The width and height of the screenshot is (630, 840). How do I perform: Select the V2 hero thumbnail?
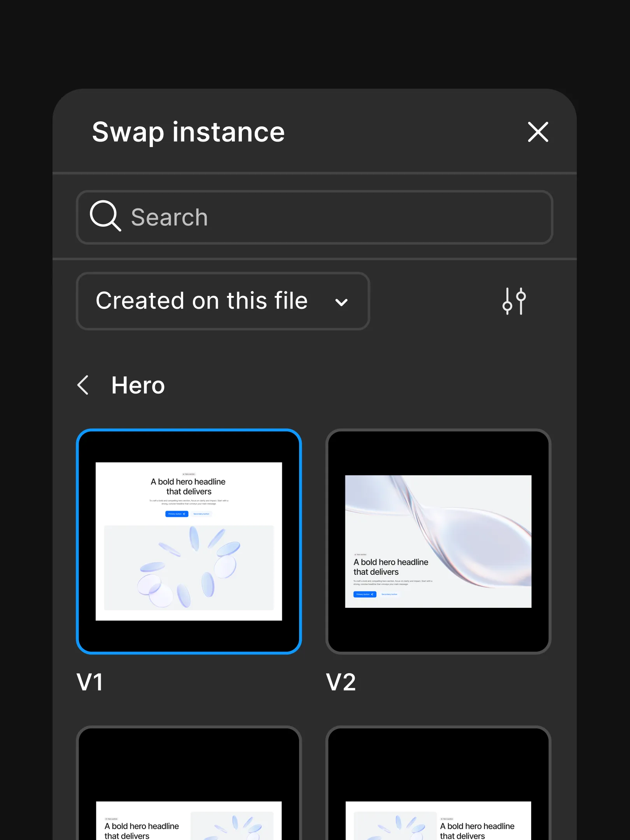click(438, 541)
